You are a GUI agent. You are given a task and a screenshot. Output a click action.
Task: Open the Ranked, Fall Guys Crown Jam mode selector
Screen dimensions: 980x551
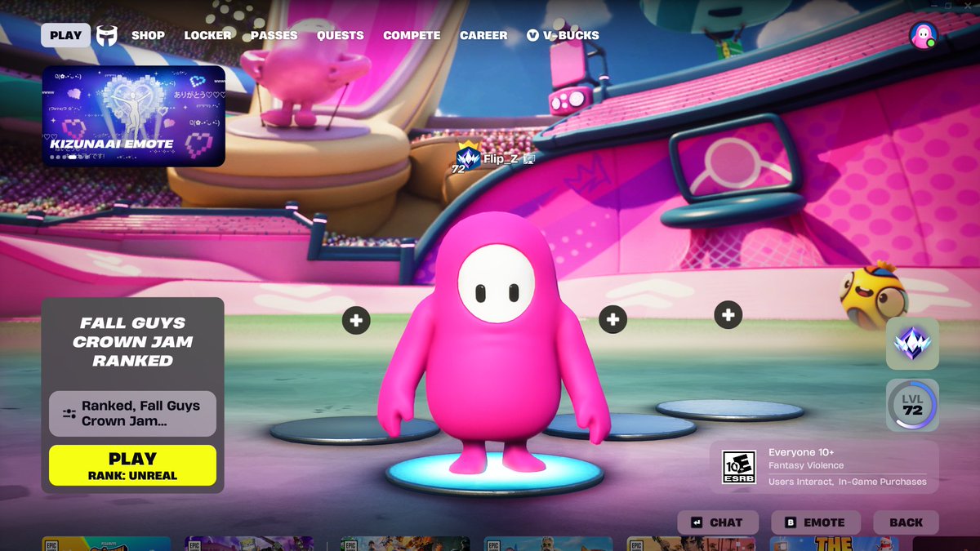click(132, 414)
